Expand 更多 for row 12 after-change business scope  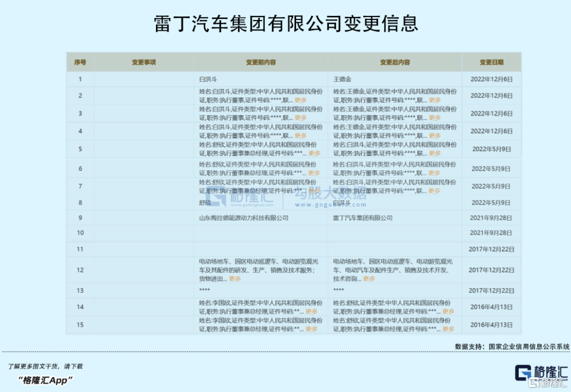tap(369, 279)
